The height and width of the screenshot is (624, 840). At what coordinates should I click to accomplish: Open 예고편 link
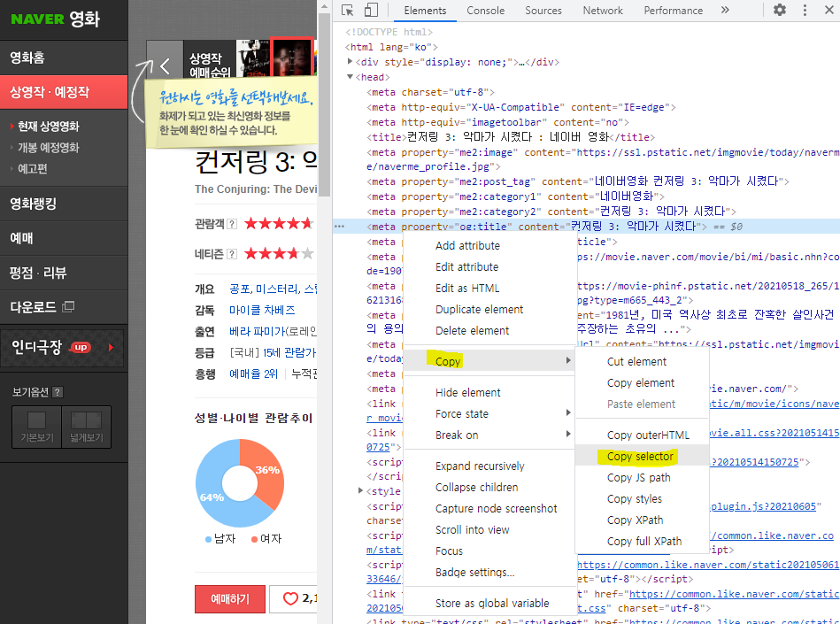32,169
